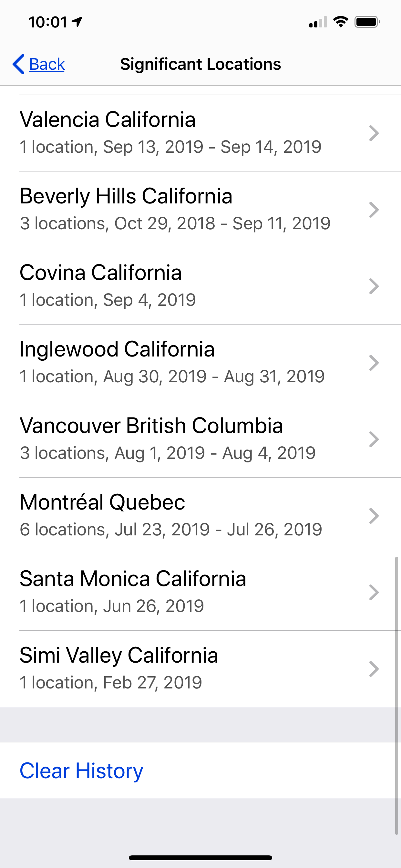Expand Beverly Hills California chevron

[374, 210]
